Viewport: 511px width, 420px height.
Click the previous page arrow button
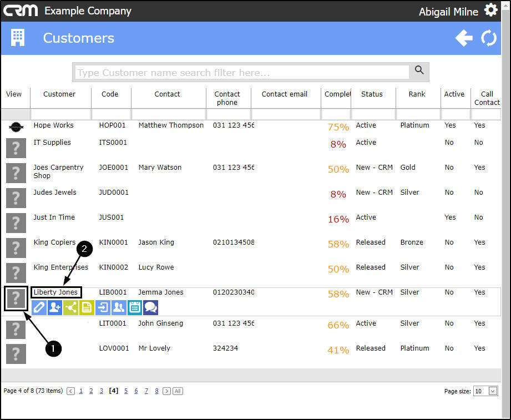[70, 391]
